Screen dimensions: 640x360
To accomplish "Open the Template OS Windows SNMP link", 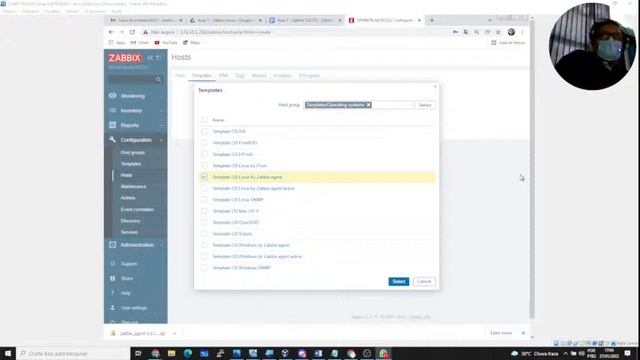I will (x=242, y=268).
